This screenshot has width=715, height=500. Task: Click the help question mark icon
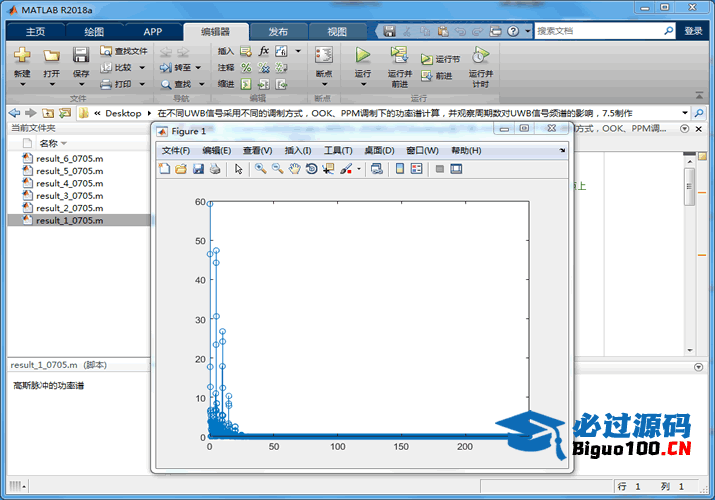pyautogui.click(x=513, y=31)
